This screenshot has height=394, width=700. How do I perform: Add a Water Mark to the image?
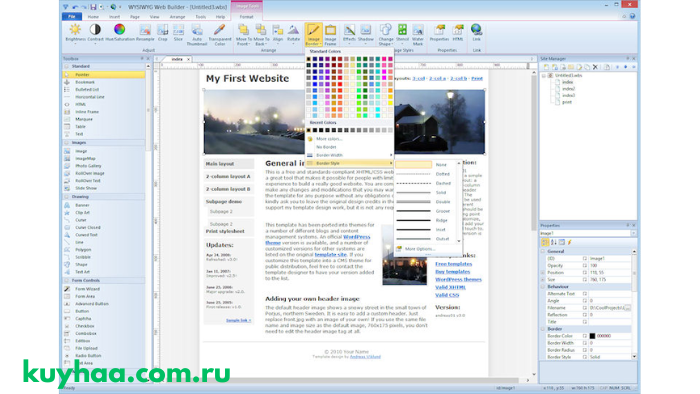coord(418,35)
